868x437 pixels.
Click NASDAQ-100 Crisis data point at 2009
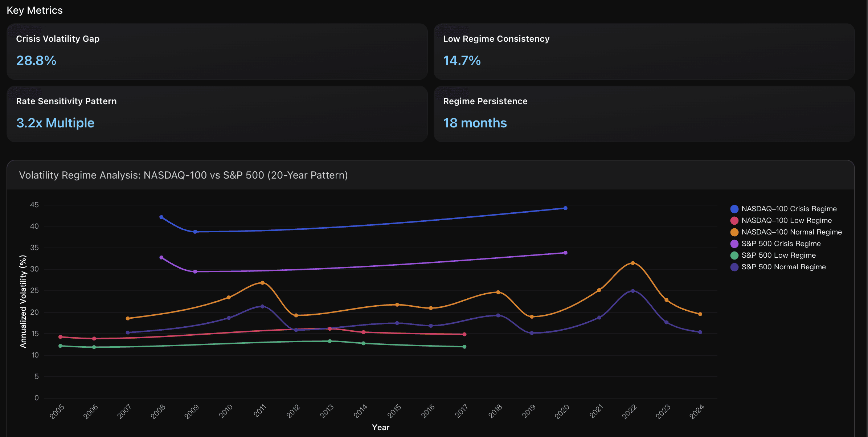tap(195, 232)
